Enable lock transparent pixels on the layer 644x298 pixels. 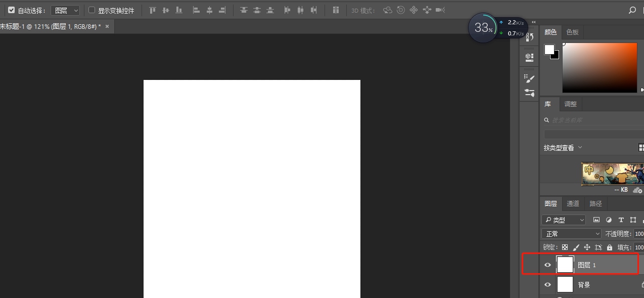tap(565, 247)
